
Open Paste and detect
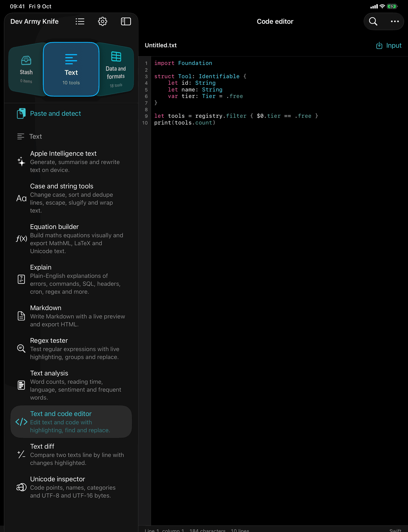coord(71,113)
